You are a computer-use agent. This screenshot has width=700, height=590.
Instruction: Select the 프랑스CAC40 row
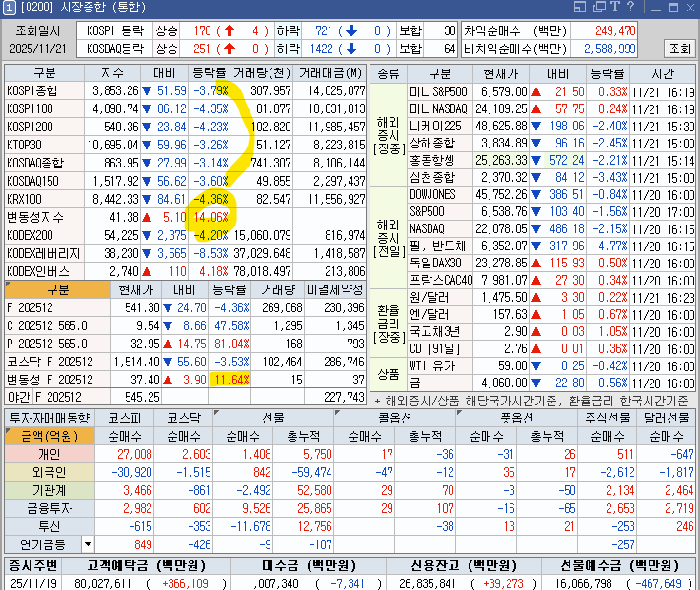[551, 280]
